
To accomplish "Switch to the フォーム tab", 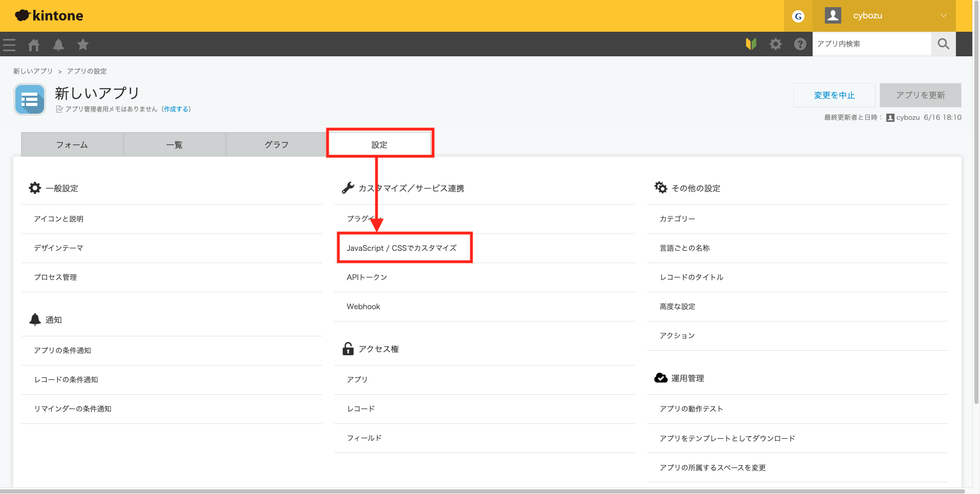I will pos(72,145).
